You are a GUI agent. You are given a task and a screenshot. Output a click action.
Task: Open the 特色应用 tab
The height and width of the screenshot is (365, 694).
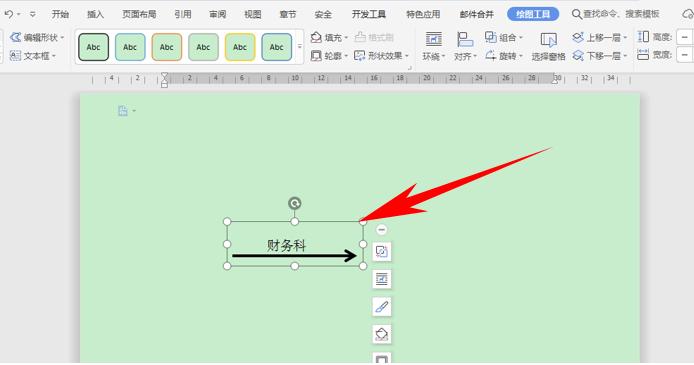[x=423, y=14]
